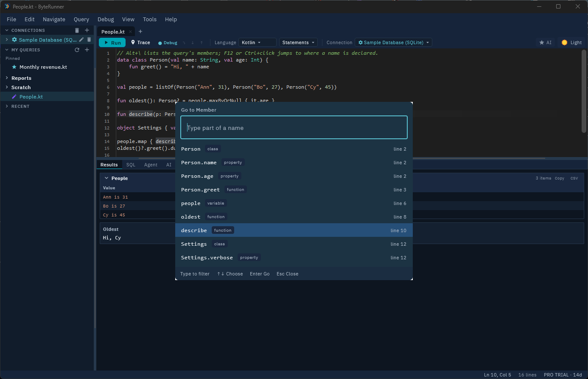The width and height of the screenshot is (588, 379).
Task: Collapse the Connections section
Action: [7, 31]
